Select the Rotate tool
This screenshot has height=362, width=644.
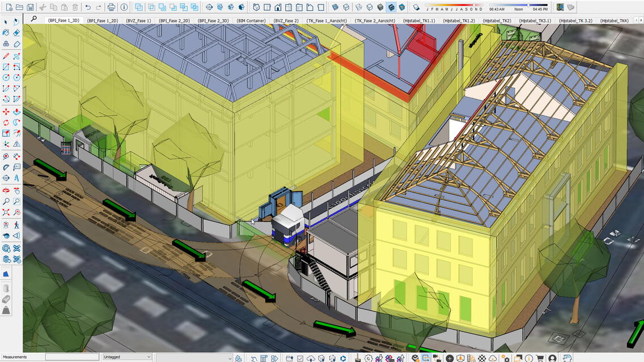pyautogui.click(x=6, y=122)
